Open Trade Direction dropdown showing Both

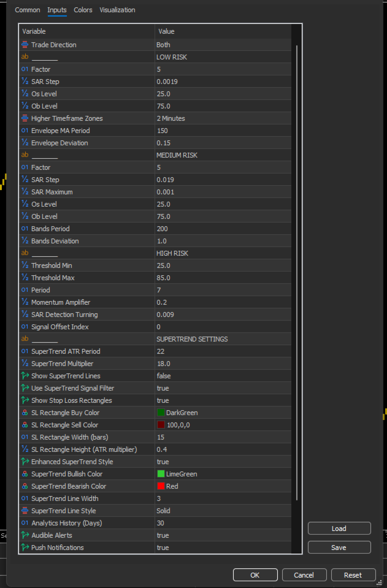pyautogui.click(x=223, y=45)
